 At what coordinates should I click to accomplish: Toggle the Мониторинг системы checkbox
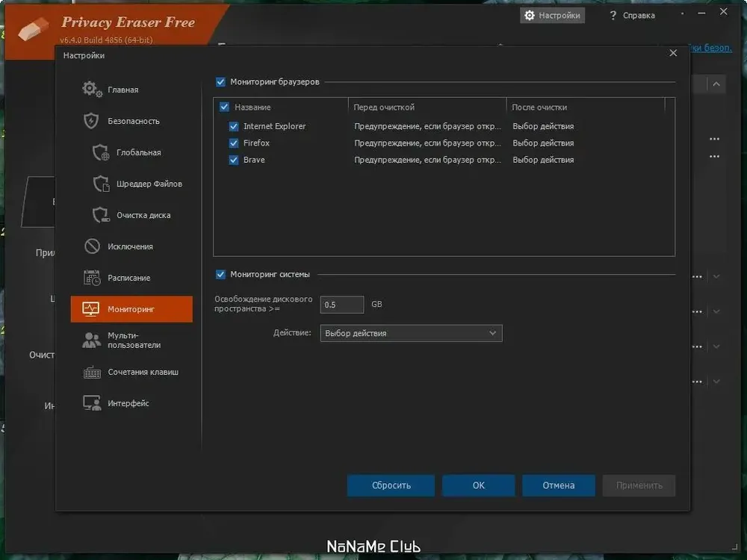tap(220, 274)
